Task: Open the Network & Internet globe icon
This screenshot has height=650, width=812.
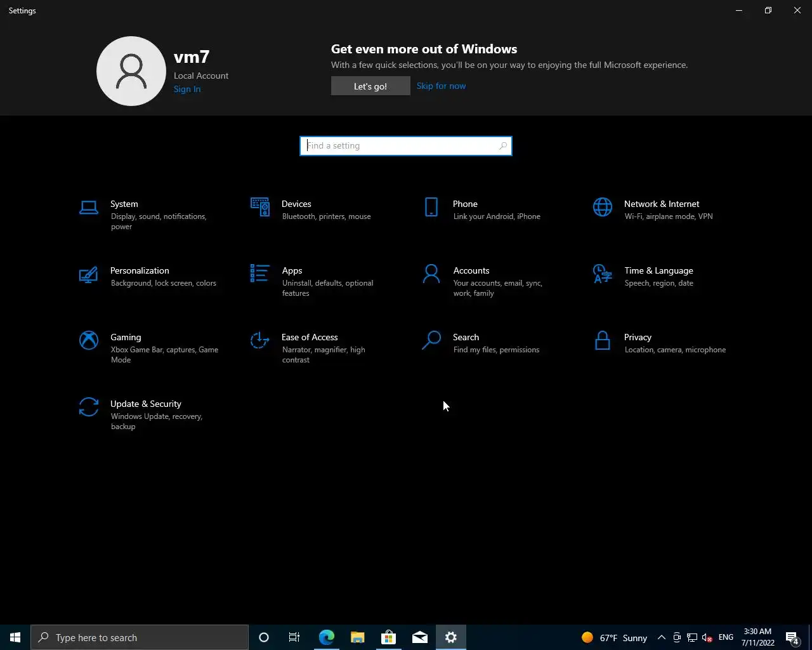Action: pos(603,207)
